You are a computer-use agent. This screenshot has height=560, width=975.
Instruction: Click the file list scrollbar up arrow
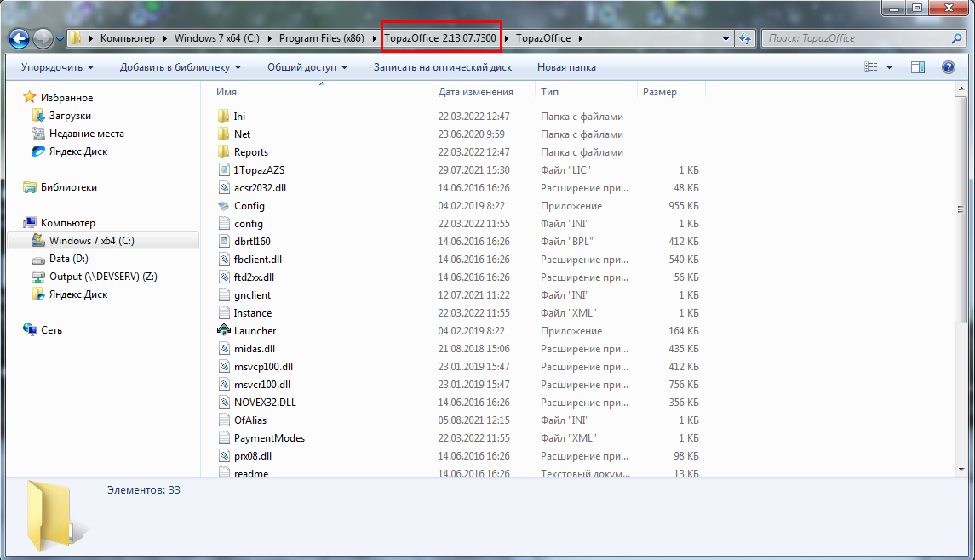pos(961,89)
